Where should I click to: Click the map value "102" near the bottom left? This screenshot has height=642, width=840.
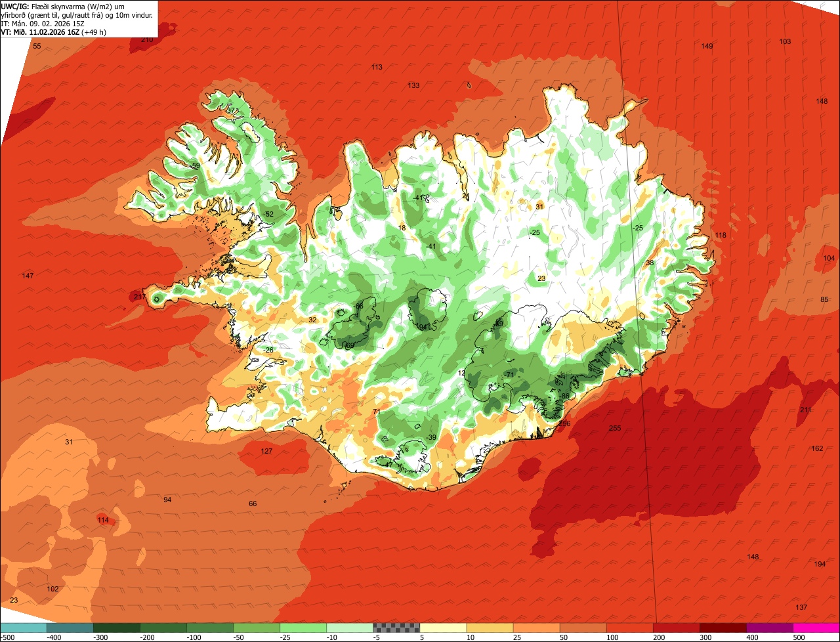[53, 589]
